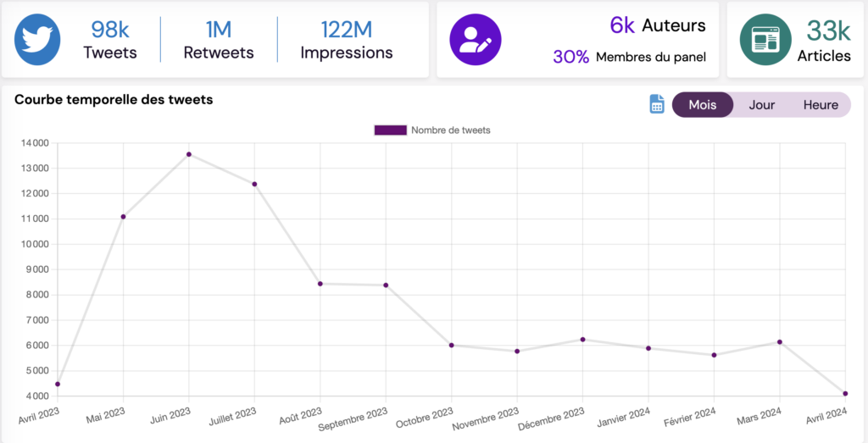Click the 1M Retweets statistic
The image size is (868, 443).
pos(219,41)
